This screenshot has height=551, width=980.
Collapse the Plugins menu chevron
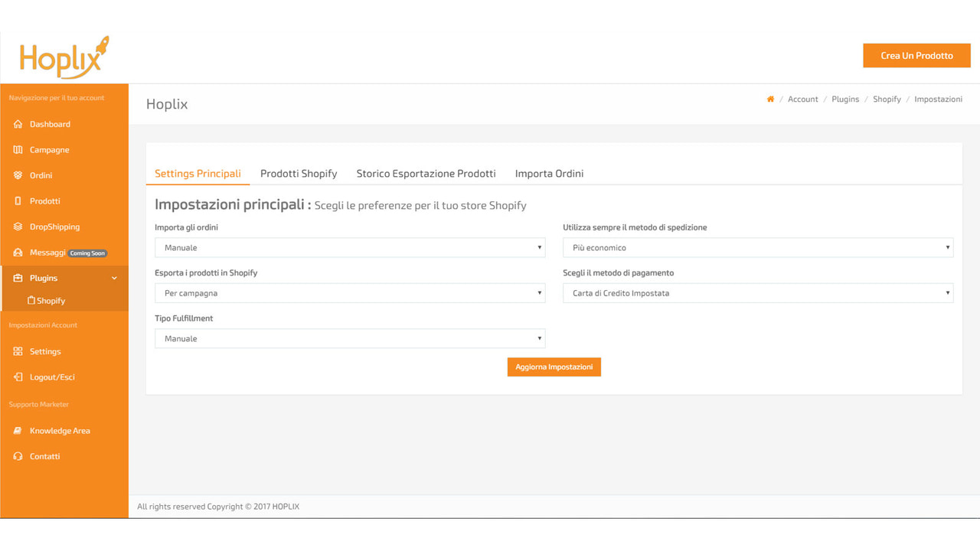coord(114,278)
